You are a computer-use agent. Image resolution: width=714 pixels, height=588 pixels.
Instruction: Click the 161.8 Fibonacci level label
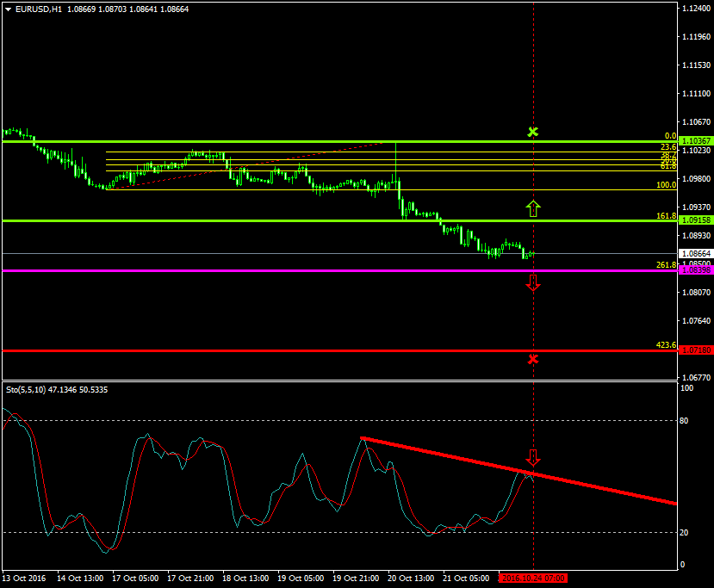[665, 215]
